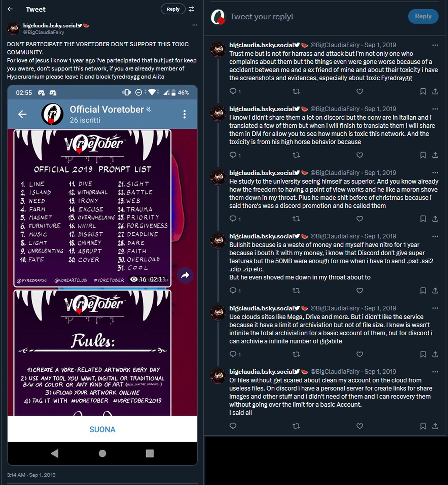Open the author's avatar on the main tweet
This screenshot has height=485, width=448.
coord(13,28)
